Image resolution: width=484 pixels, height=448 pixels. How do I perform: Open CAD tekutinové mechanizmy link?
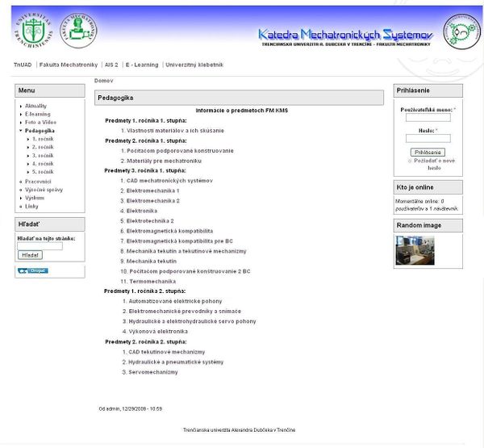tap(167, 352)
